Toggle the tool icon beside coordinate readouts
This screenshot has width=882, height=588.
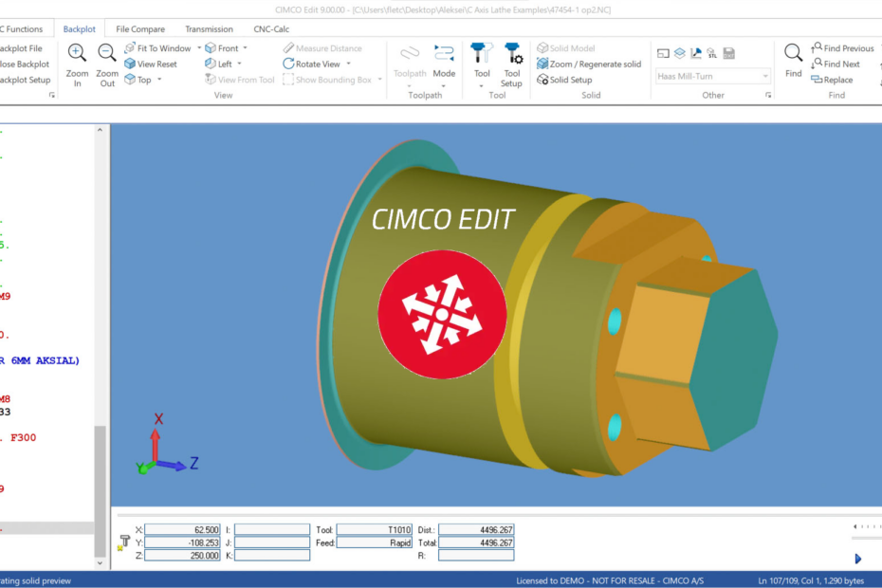(x=123, y=542)
